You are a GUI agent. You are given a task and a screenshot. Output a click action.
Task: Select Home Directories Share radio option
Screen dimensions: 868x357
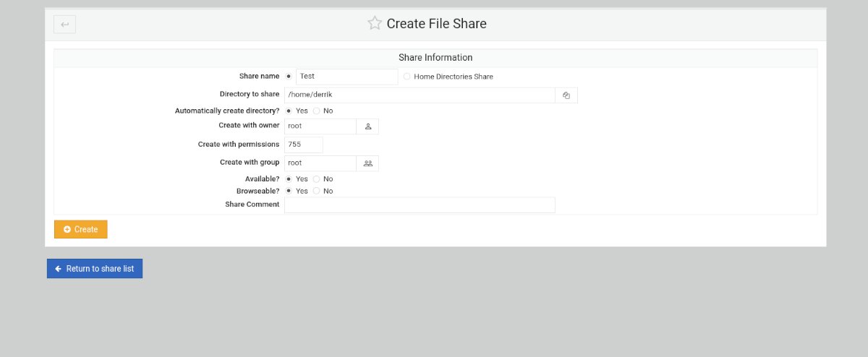[407, 77]
